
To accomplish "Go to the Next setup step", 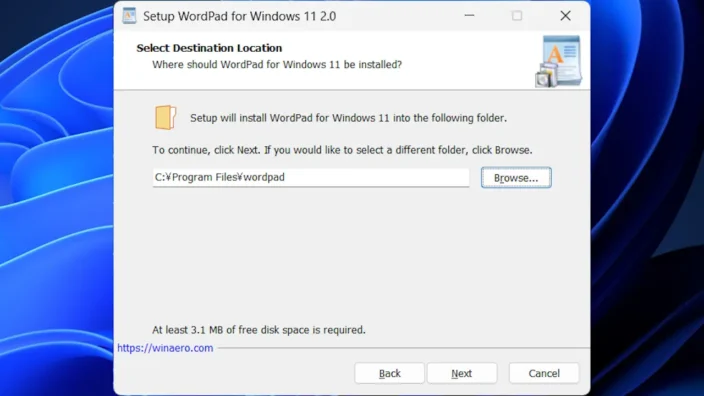I will pyautogui.click(x=462, y=373).
